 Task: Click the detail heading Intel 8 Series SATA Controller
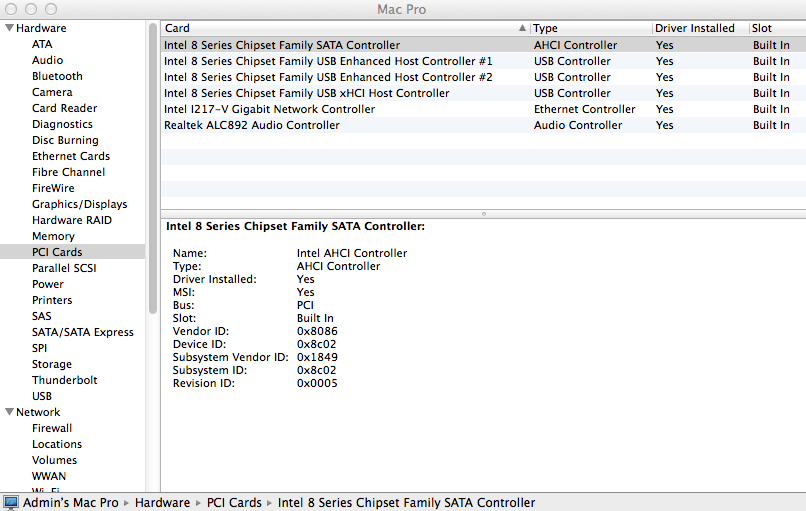(x=295, y=226)
